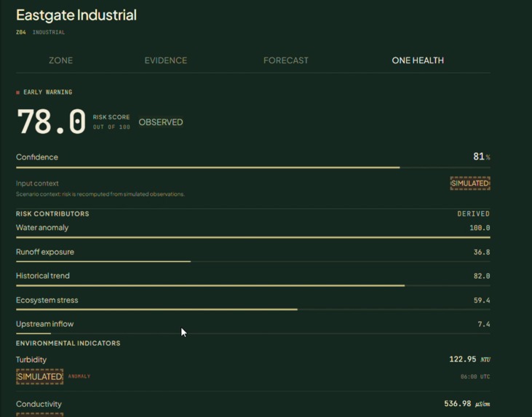Click the 81% confidence value
Screen dimensions: 532x417
482,156
